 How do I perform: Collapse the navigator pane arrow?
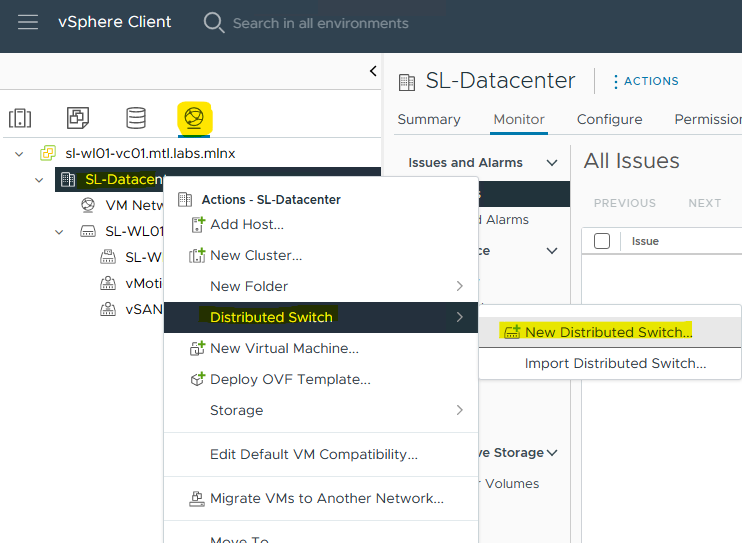tap(373, 71)
